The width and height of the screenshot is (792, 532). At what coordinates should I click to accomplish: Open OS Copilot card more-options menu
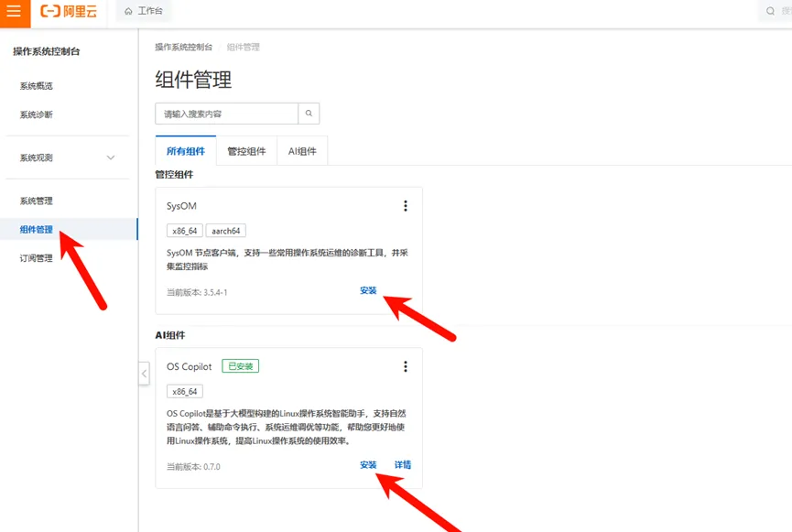pos(405,366)
